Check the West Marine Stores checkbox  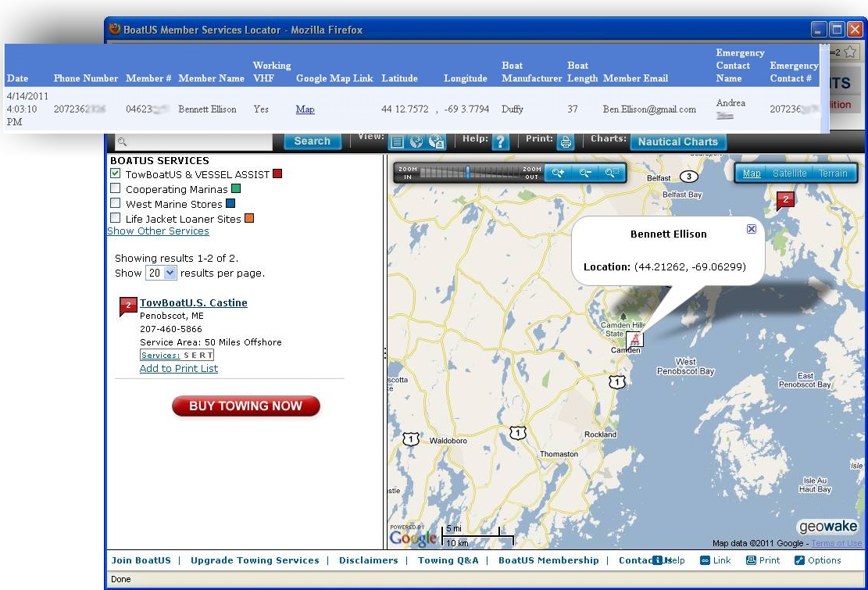tap(115, 203)
